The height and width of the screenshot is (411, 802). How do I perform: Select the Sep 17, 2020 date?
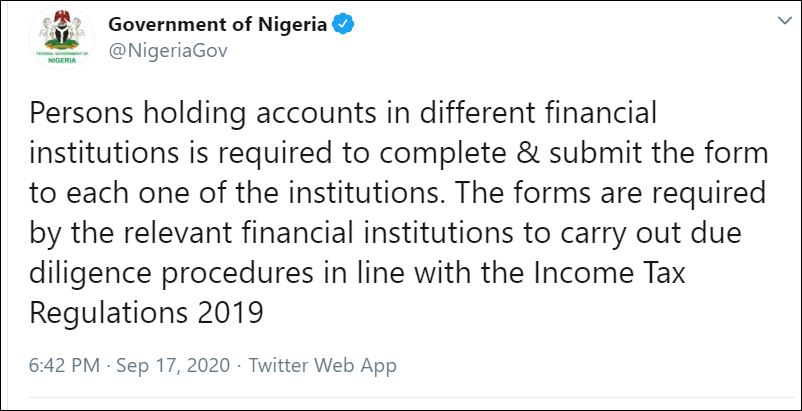(173, 366)
